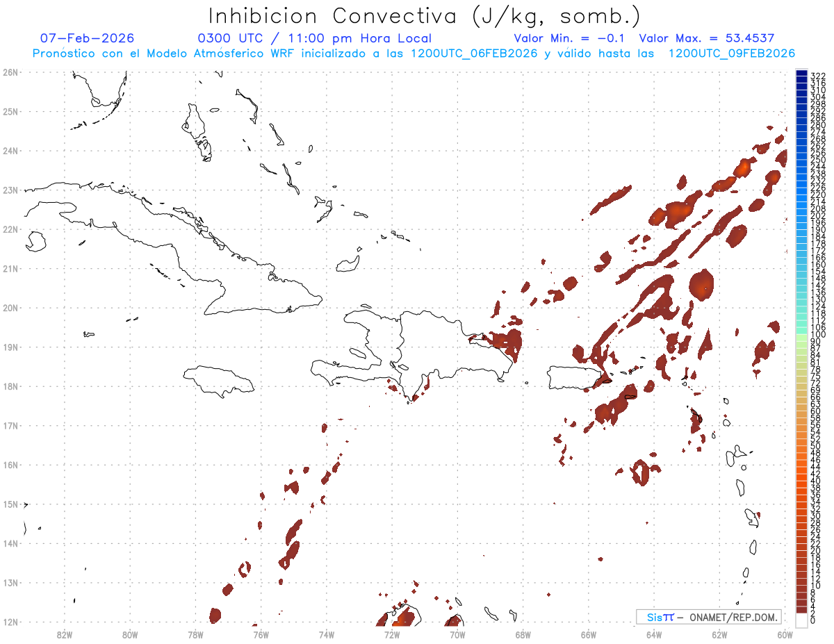Click the "17N" latitude label

[x=10, y=425]
